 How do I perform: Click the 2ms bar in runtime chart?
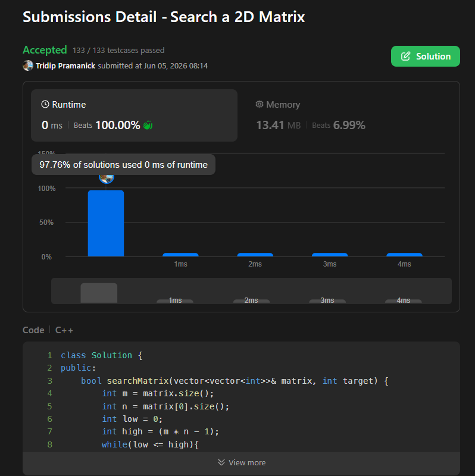click(255, 255)
